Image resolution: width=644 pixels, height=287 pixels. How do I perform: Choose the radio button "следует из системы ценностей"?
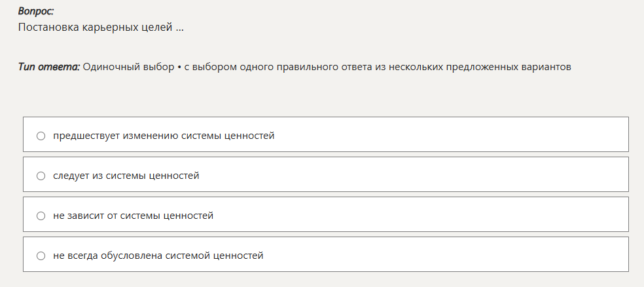pyautogui.click(x=41, y=176)
